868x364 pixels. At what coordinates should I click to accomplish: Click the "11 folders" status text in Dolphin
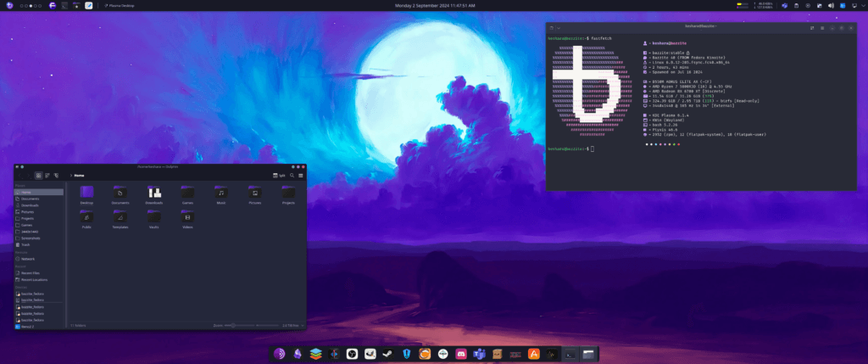(x=76, y=325)
